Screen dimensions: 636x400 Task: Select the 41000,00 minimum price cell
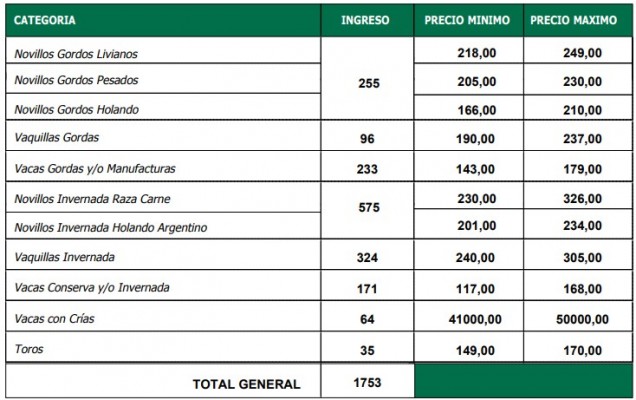468,316
